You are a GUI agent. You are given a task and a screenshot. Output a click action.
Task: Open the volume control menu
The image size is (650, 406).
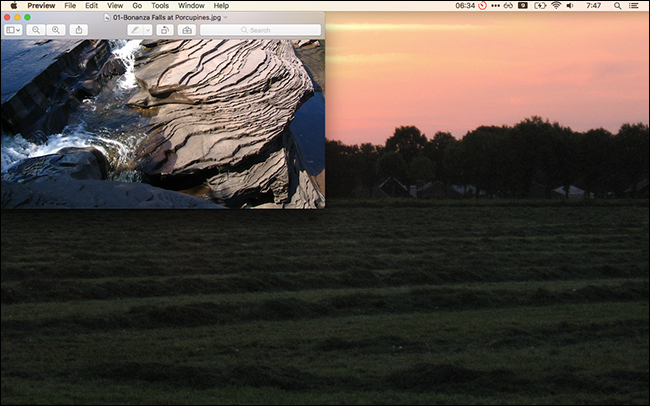(x=570, y=5)
